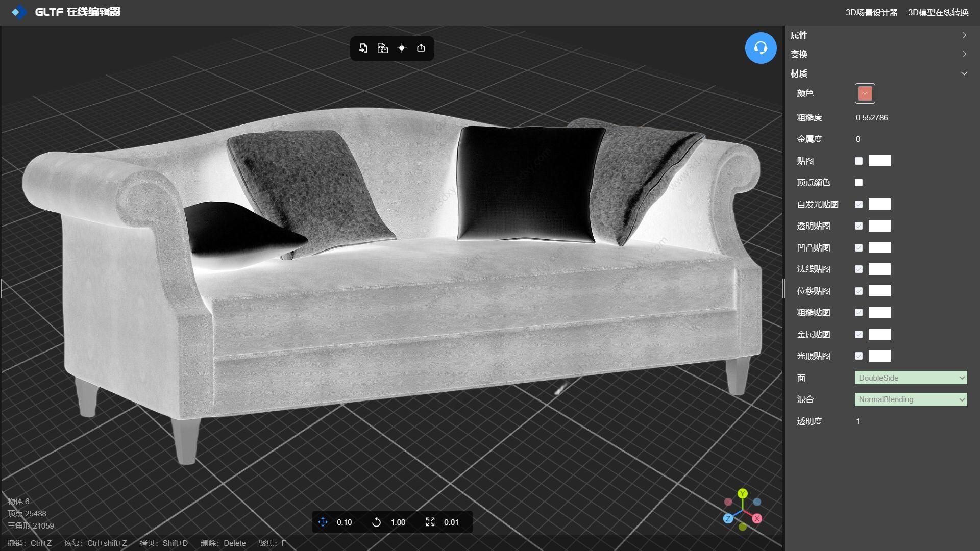Open 3D模型在线转换 from top menu
The height and width of the screenshot is (551, 980).
click(x=938, y=12)
